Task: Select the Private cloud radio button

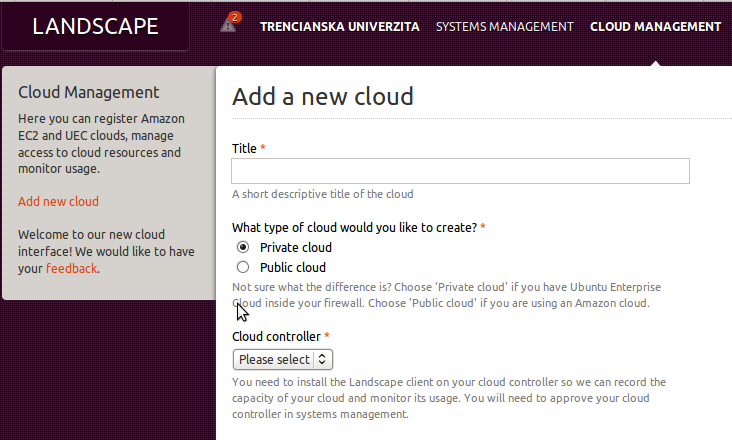Action: coord(243,246)
